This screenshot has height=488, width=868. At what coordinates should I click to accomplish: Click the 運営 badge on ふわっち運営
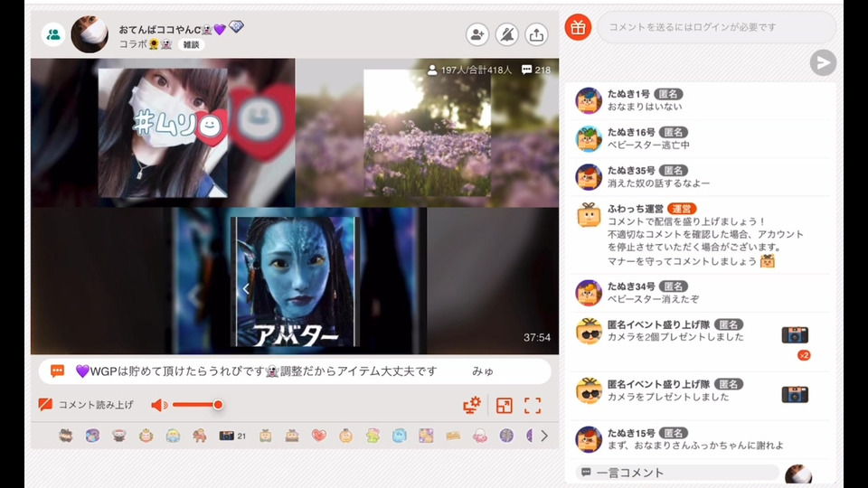point(682,209)
